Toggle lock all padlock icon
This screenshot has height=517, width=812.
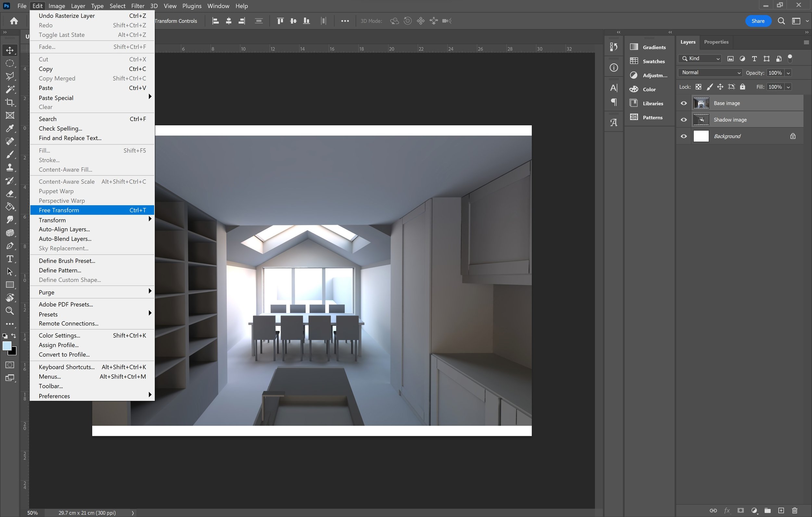point(742,87)
